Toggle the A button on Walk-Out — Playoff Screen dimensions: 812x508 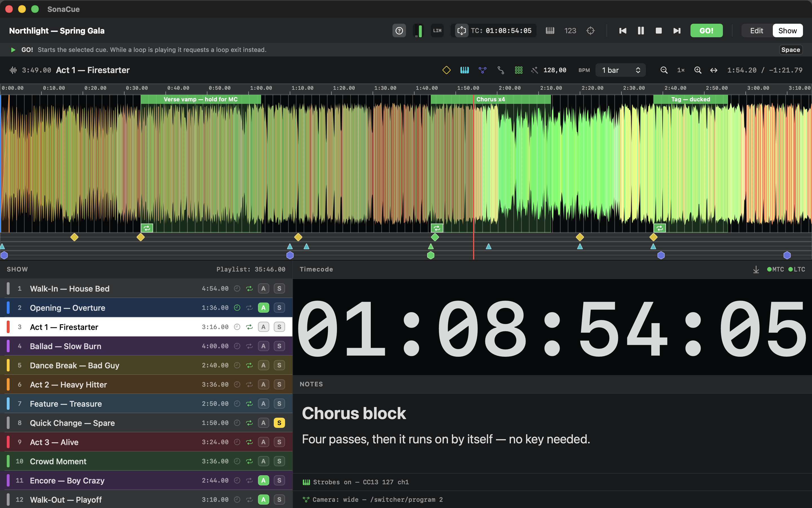(x=263, y=500)
